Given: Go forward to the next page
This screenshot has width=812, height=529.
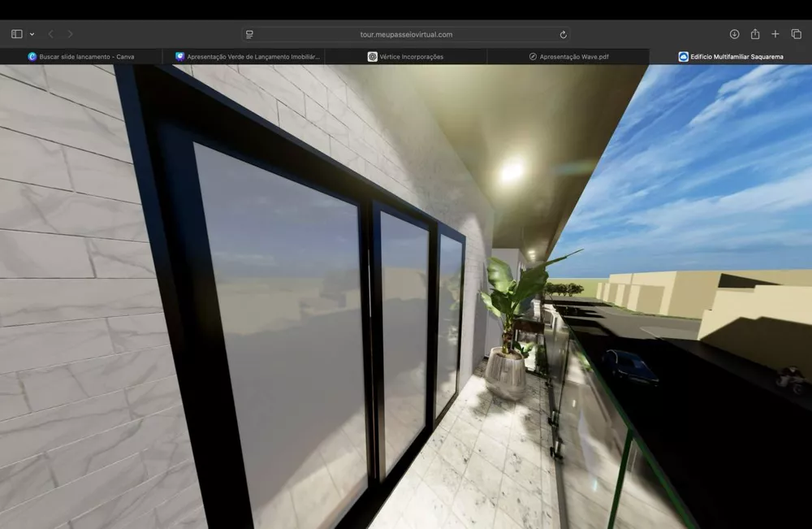Looking at the screenshot, I should pos(71,34).
